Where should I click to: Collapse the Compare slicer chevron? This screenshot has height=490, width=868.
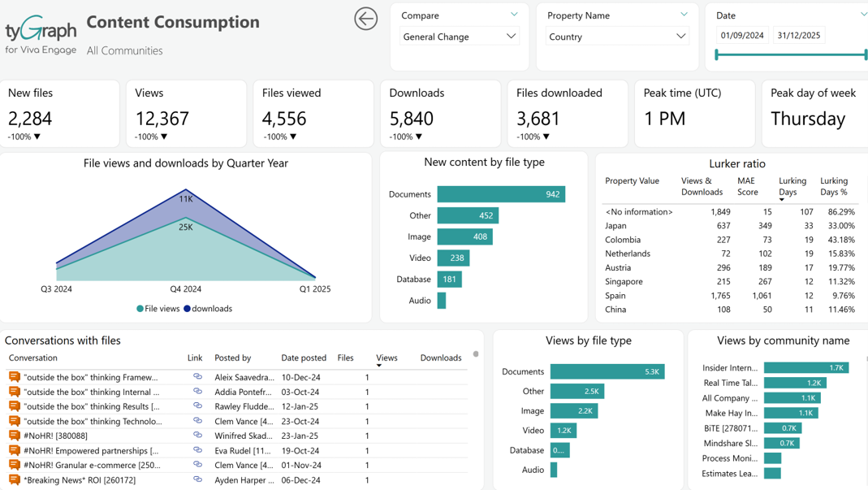pos(514,15)
